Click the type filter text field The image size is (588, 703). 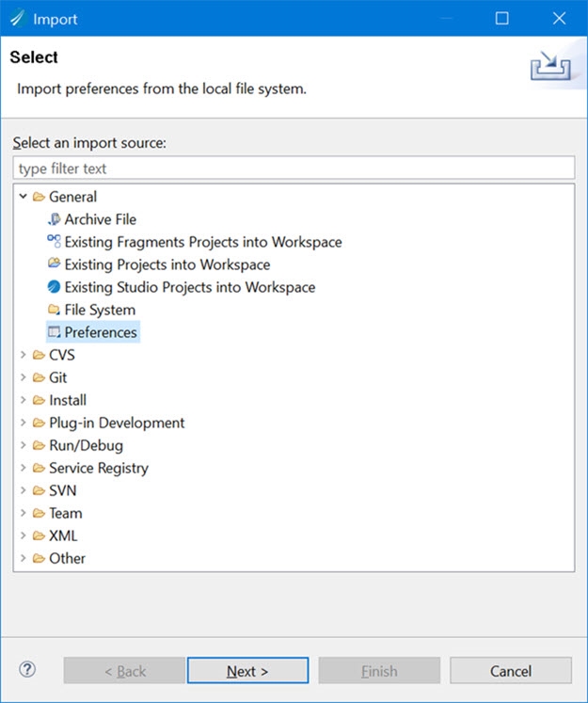[294, 168]
